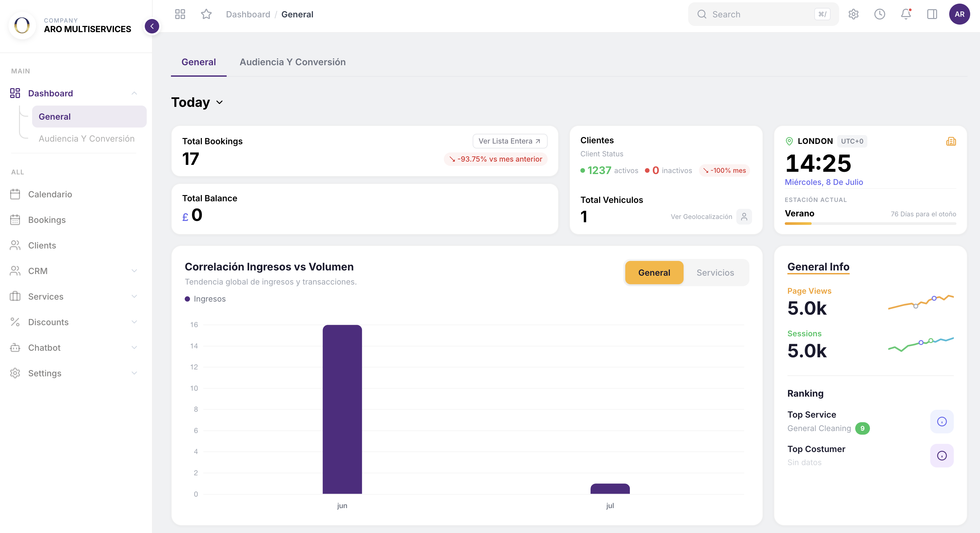Open the Today period dropdown

(197, 102)
